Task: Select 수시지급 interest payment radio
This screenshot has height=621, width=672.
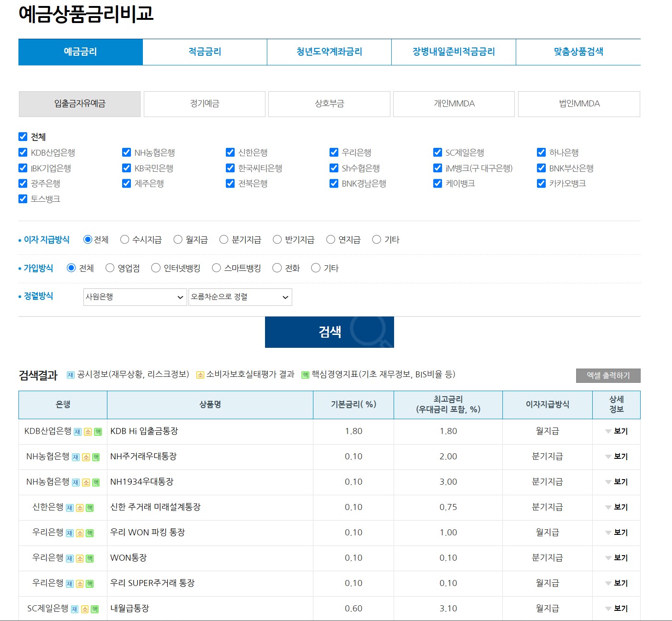Action: pos(124,240)
